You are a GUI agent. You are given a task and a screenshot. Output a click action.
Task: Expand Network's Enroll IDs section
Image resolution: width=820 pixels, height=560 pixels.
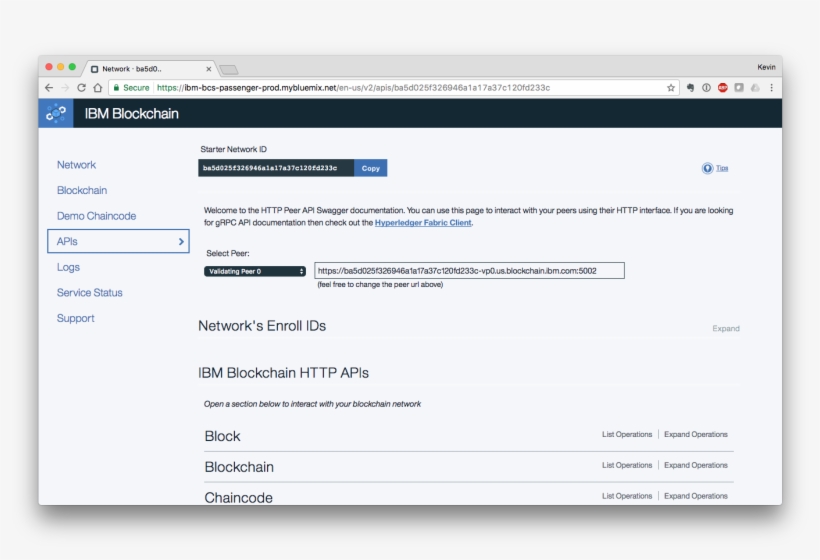point(726,328)
